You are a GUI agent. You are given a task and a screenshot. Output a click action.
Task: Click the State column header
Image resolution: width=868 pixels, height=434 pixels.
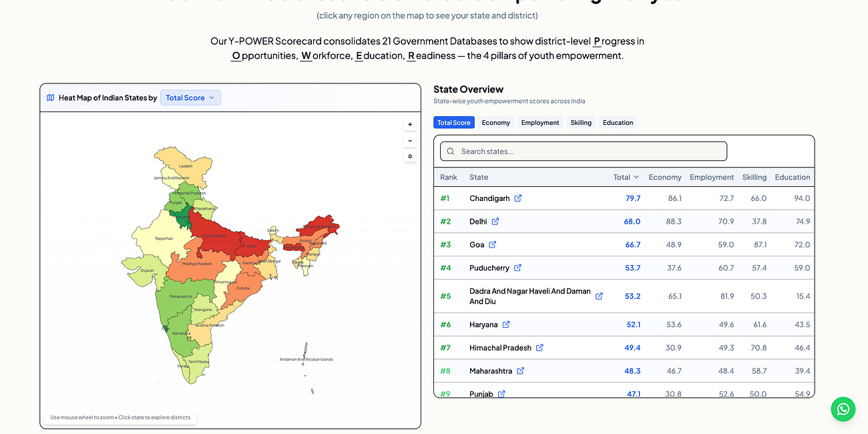(x=479, y=177)
